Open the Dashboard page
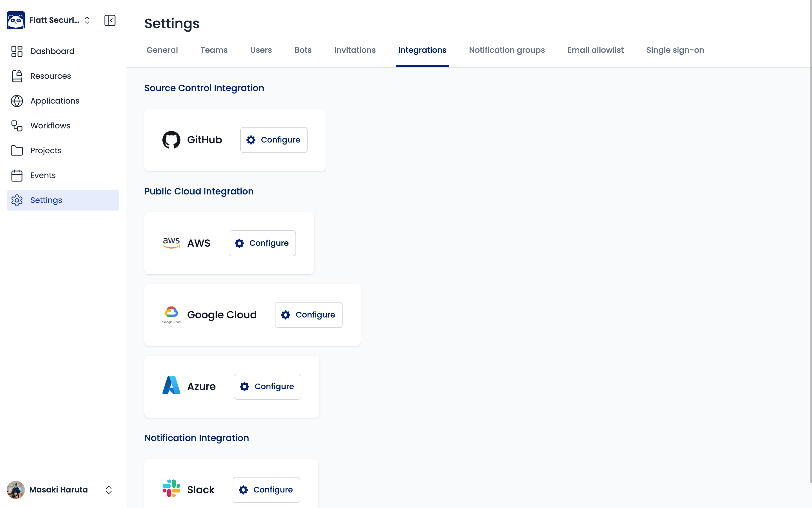This screenshot has width=812, height=508. click(x=63, y=51)
